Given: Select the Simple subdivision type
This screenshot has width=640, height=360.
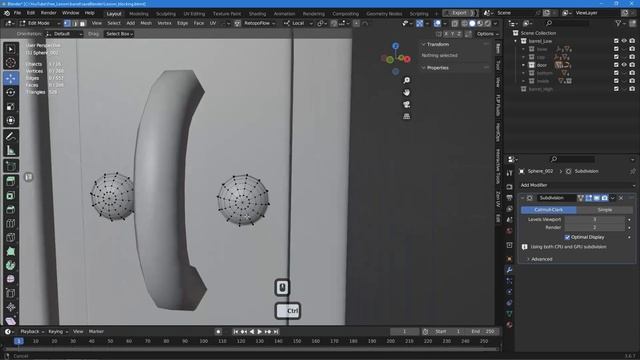Looking at the screenshot, I should coord(605,210).
